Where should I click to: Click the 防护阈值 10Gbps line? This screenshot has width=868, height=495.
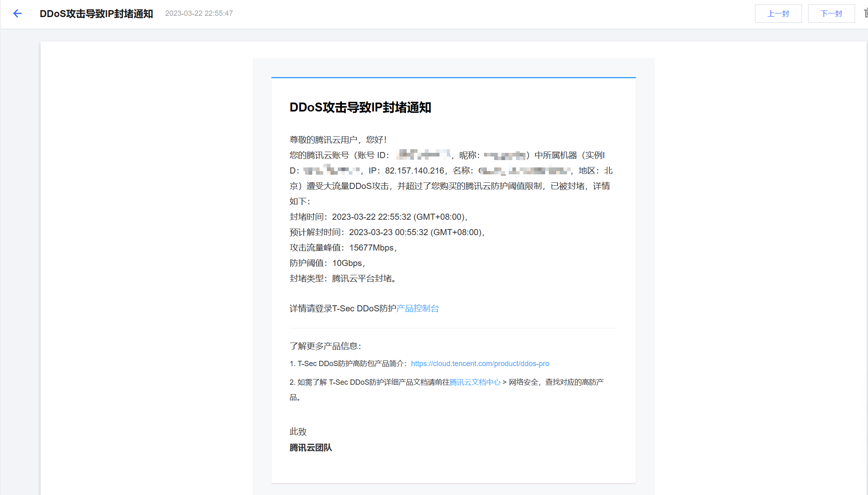(x=327, y=263)
